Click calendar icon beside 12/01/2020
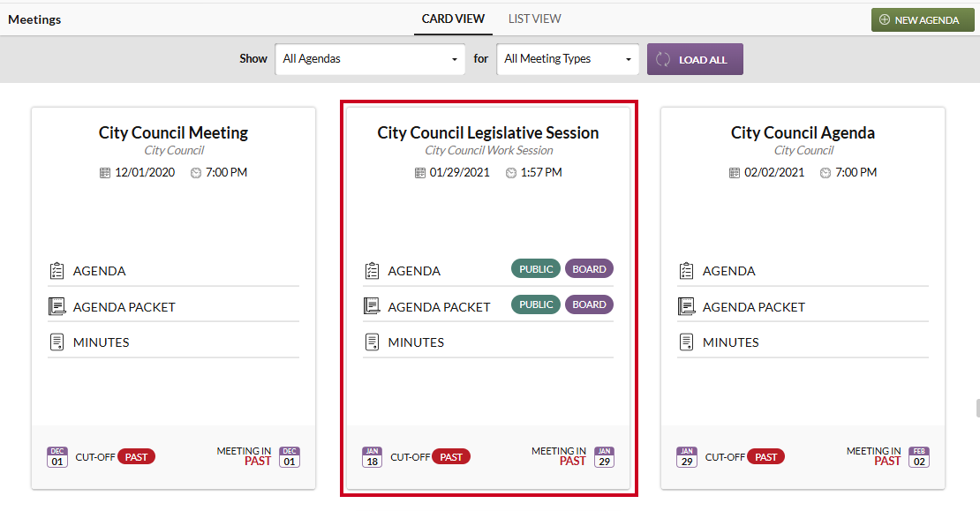This screenshot has height=511, width=980. point(105,172)
